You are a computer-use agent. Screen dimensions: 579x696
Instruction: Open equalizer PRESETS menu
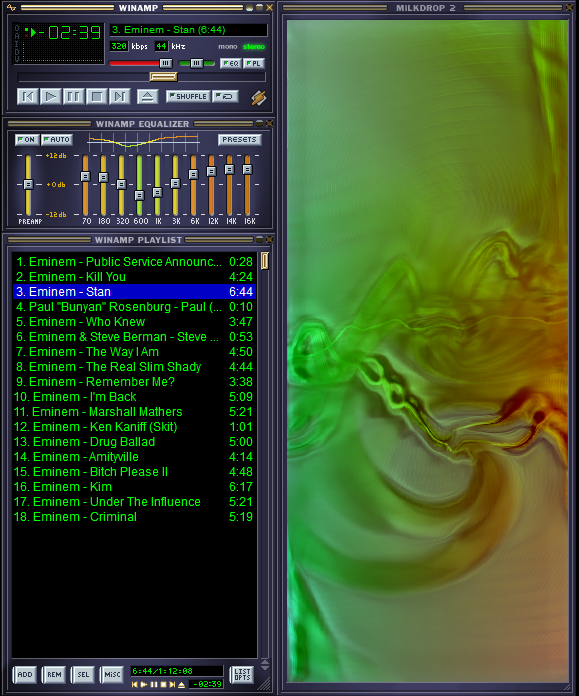tap(240, 139)
